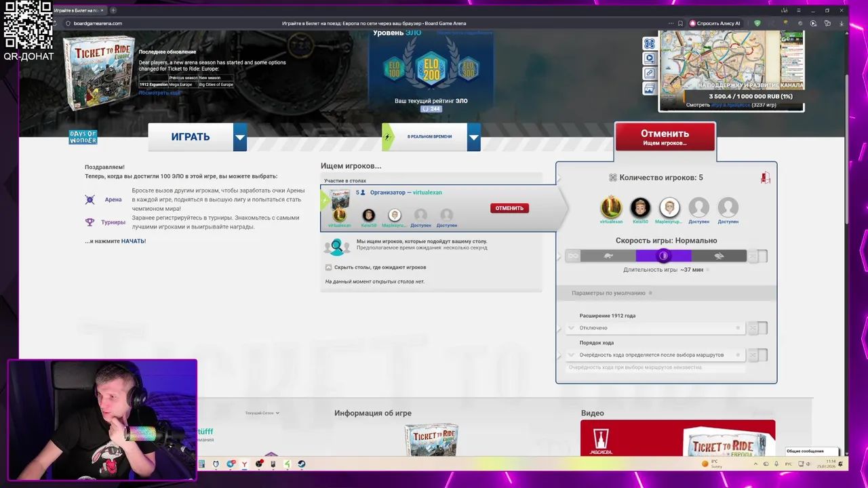Click the real-time mode button
Screen dimensions: 868x488
pos(424,137)
